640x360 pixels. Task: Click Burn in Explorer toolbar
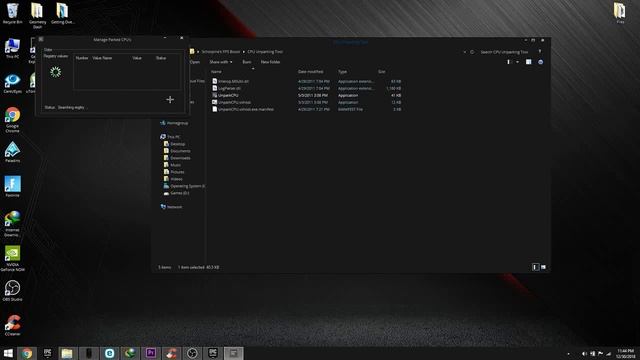point(247,62)
